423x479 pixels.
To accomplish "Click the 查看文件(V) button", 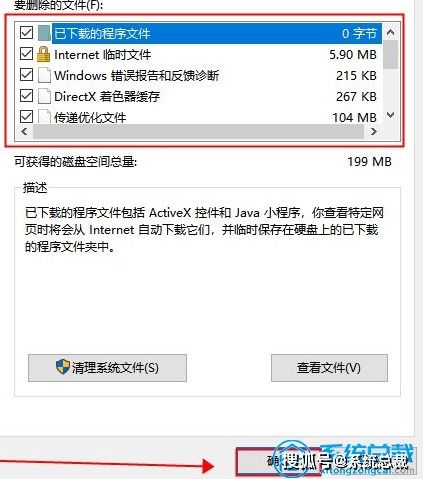I will [329, 368].
